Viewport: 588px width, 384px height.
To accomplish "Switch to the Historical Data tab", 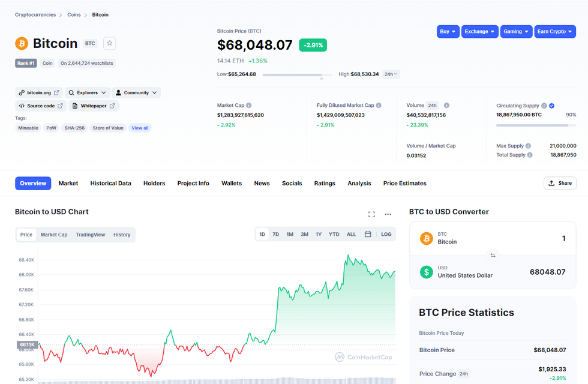I will click(x=110, y=183).
